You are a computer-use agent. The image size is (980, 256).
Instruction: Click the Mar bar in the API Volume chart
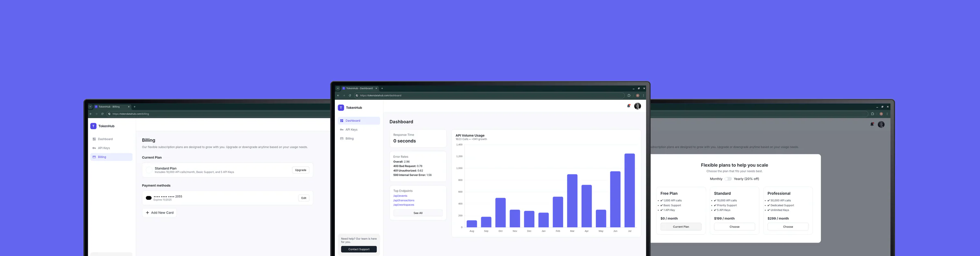click(x=572, y=201)
